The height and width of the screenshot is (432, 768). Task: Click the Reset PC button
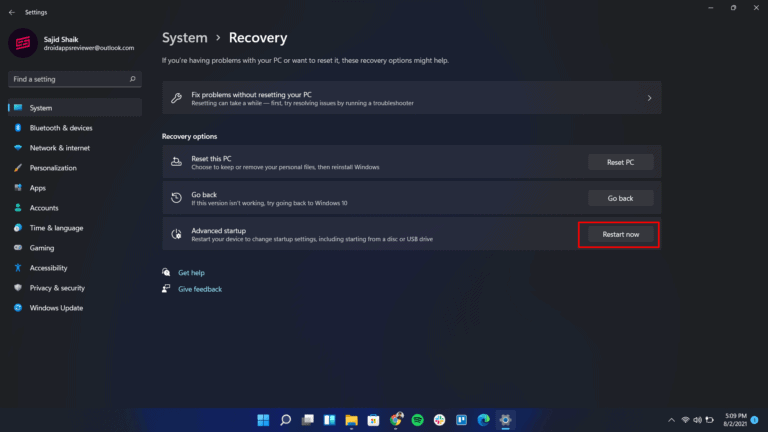pyautogui.click(x=621, y=162)
